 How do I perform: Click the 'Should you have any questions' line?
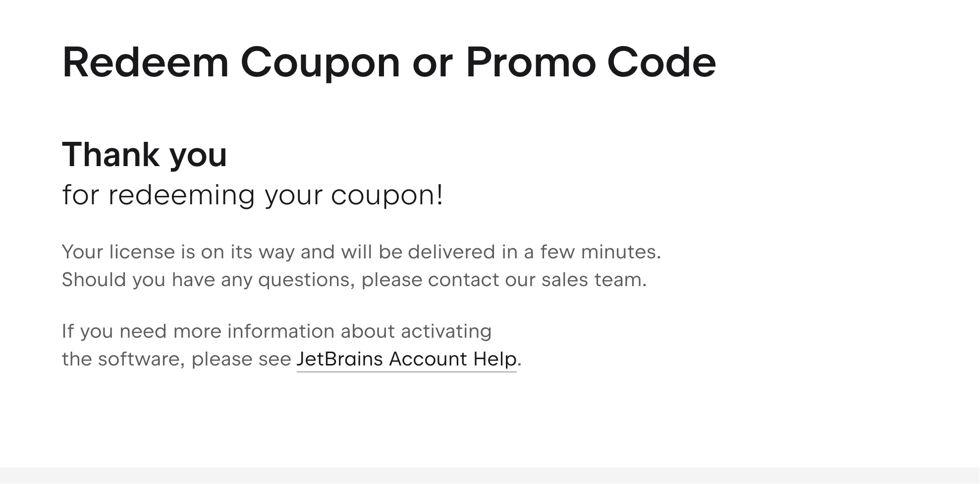point(354,280)
